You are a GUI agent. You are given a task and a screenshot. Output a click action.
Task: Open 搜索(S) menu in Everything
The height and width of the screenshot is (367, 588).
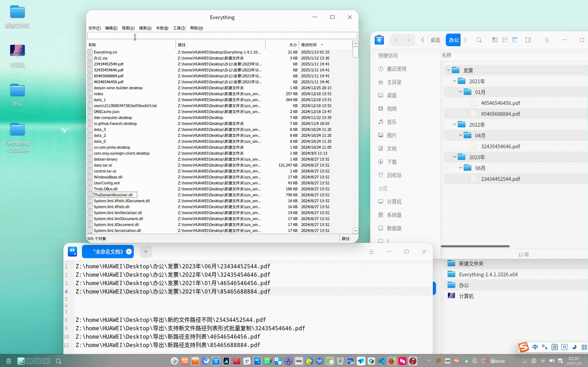tap(145, 28)
